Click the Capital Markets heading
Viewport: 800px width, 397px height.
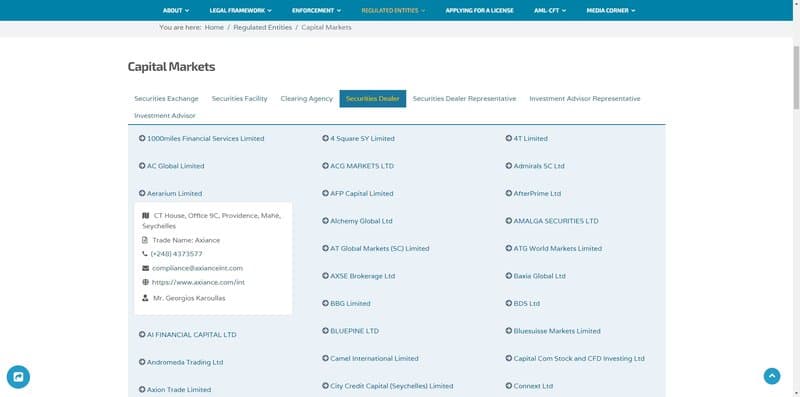tap(171, 67)
